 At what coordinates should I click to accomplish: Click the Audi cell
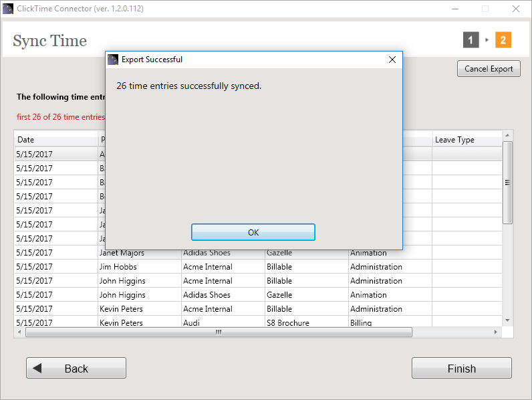pos(223,322)
